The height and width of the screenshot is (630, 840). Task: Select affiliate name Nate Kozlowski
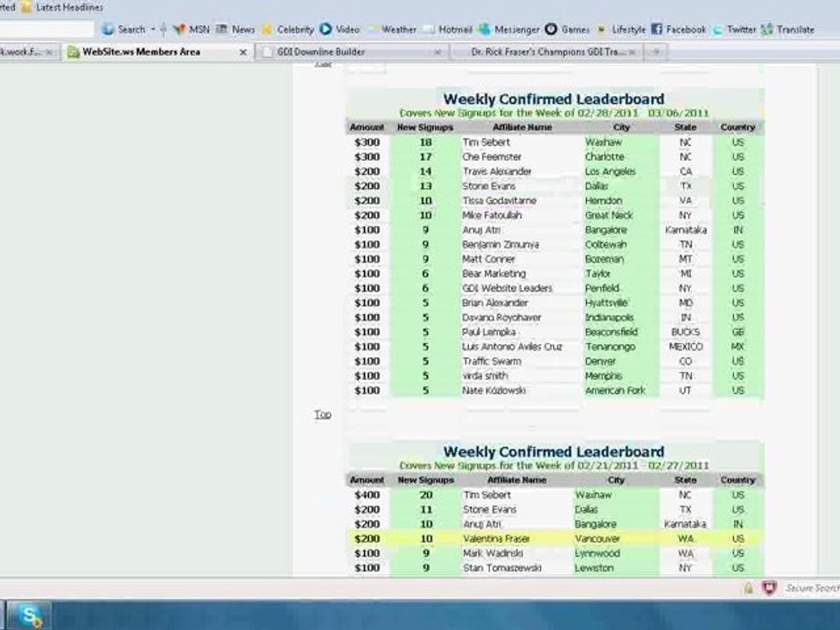493,390
